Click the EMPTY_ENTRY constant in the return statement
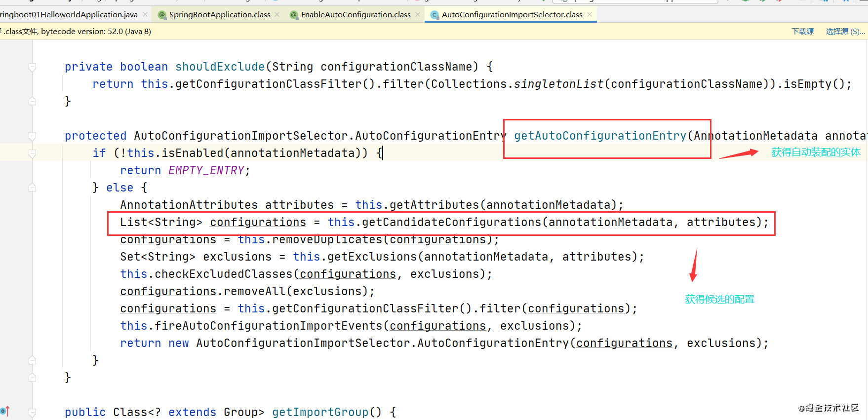 point(206,170)
